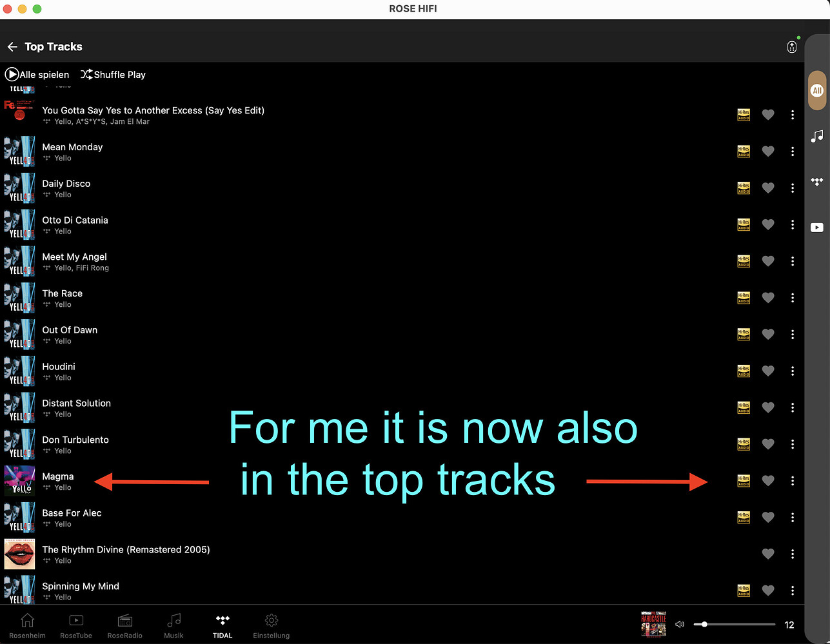Viewport: 830px width, 644px height.
Task: Switch to the RoseTube tab
Action: click(76, 626)
